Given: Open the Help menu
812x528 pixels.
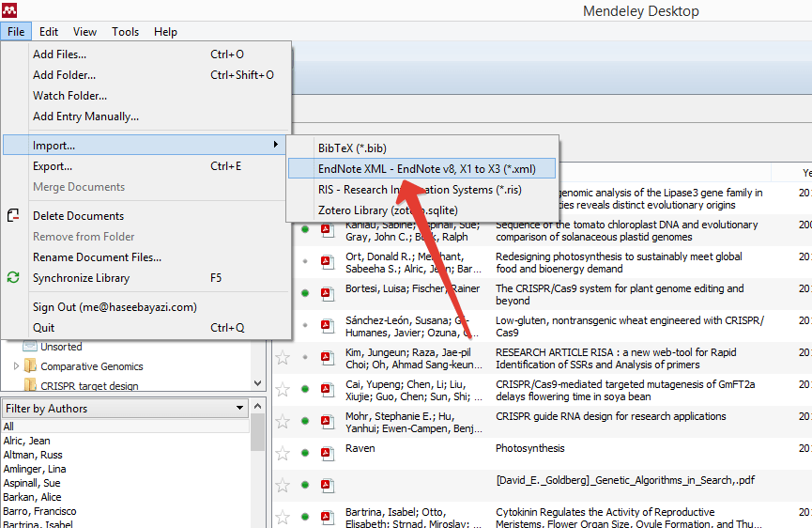Looking at the screenshot, I should (x=165, y=32).
